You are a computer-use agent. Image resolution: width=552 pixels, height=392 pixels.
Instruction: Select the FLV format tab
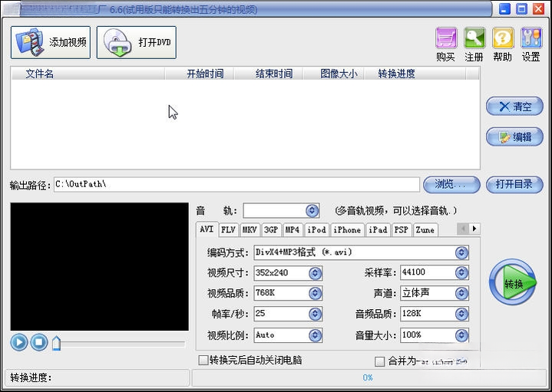coord(228,230)
